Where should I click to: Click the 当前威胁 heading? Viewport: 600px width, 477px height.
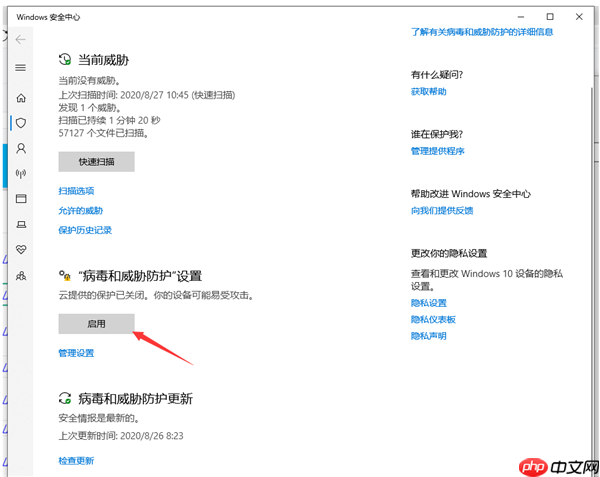[103, 60]
